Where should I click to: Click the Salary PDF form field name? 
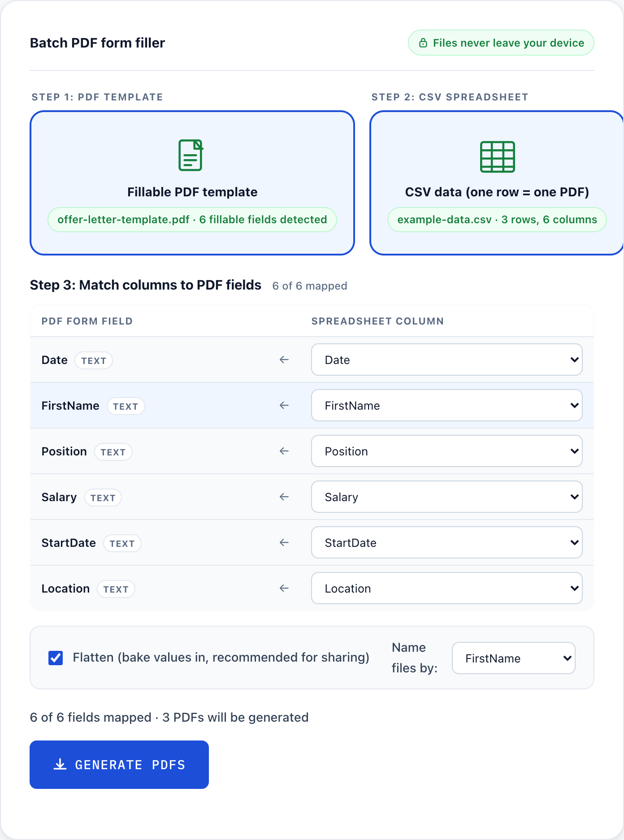59,497
